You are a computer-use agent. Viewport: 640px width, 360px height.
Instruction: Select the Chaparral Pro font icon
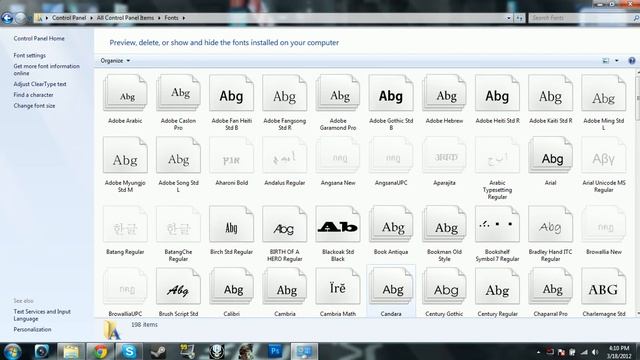pos(550,287)
